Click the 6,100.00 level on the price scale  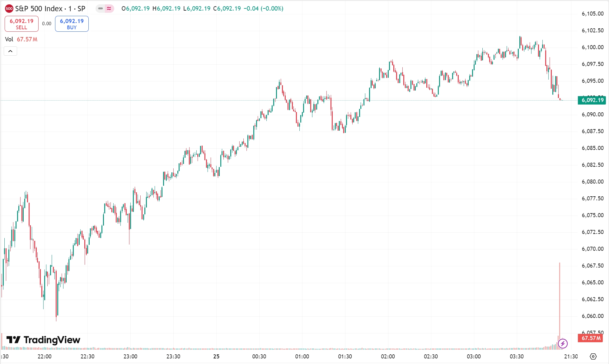point(593,47)
